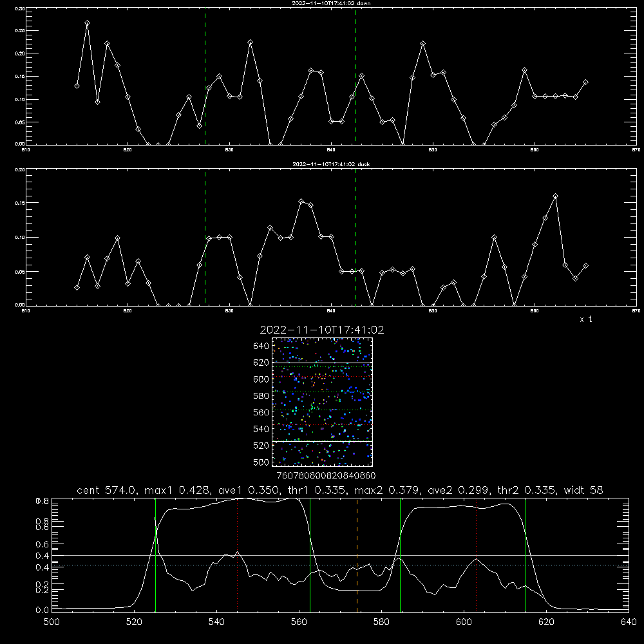Click the solid white horizontal threshold line in bottom plot
Screen dimensions: 644x644
tap(340, 555)
